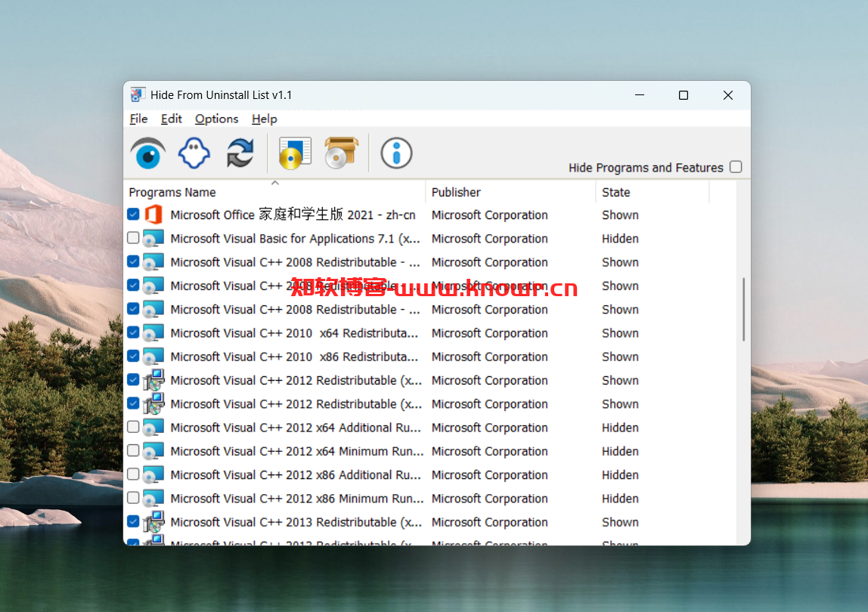The height and width of the screenshot is (612, 868).
Task: Check the Visual C++ 2012 x64 Additional checkbox
Action: point(133,427)
